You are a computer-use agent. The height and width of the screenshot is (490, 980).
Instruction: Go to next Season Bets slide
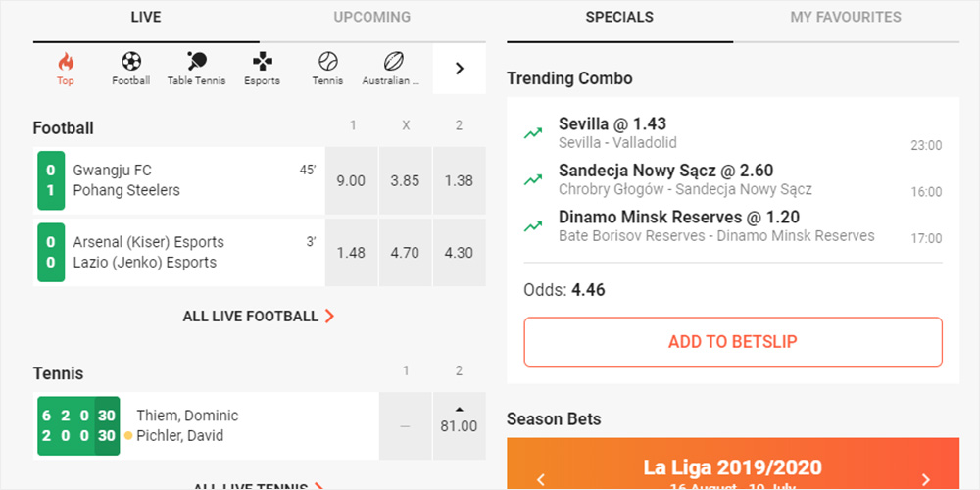click(x=926, y=480)
